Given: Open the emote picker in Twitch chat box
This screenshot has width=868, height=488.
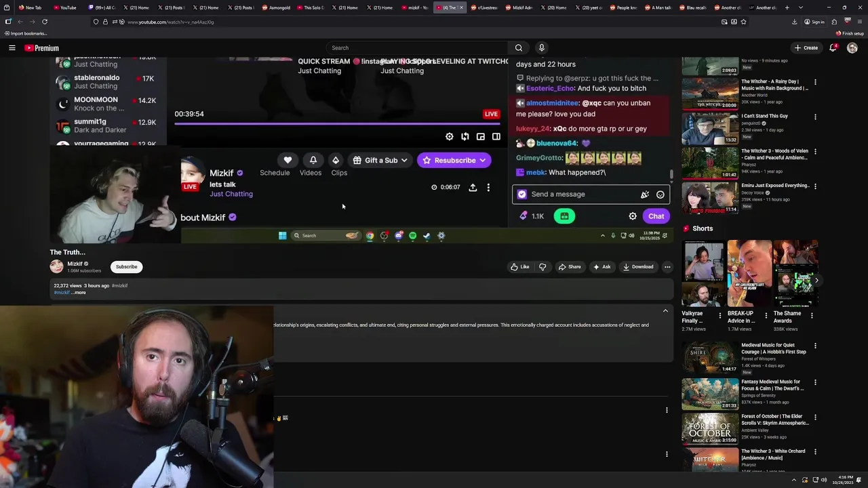Looking at the screenshot, I should (660, 195).
